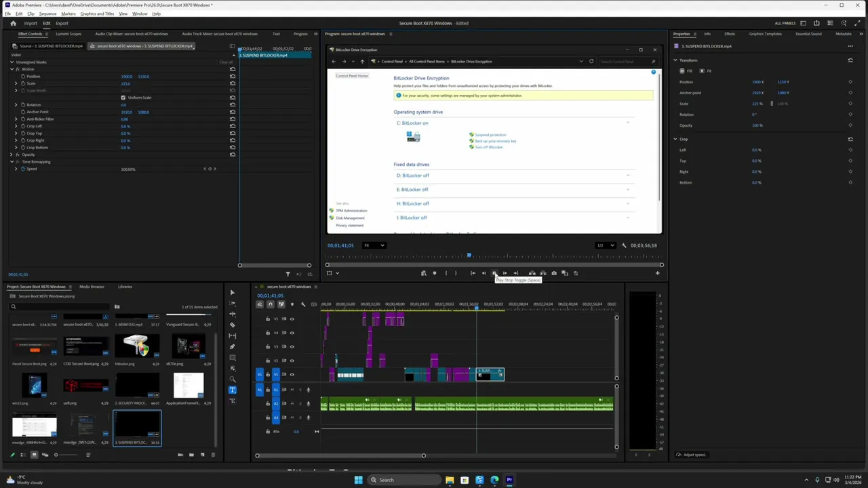The height and width of the screenshot is (488, 868).
Task: Open the File menu
Action: pyautogui.click(x=8, y=14)
